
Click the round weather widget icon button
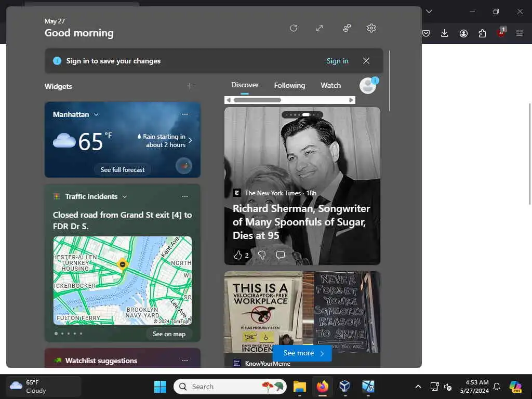coord(184,166)
